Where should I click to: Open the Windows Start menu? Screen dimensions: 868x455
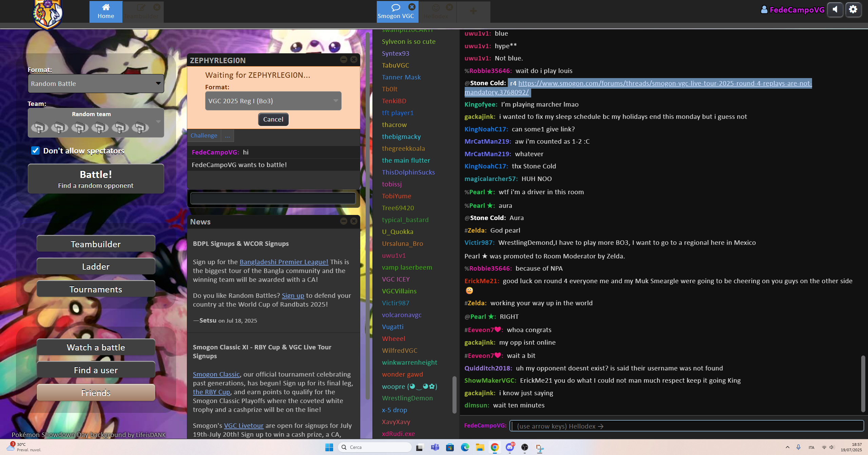coord(329,447)
